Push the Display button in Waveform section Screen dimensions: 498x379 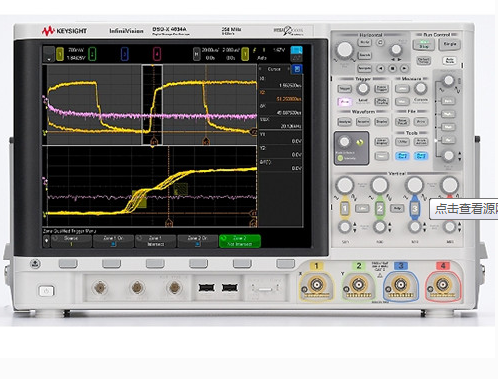381,122
